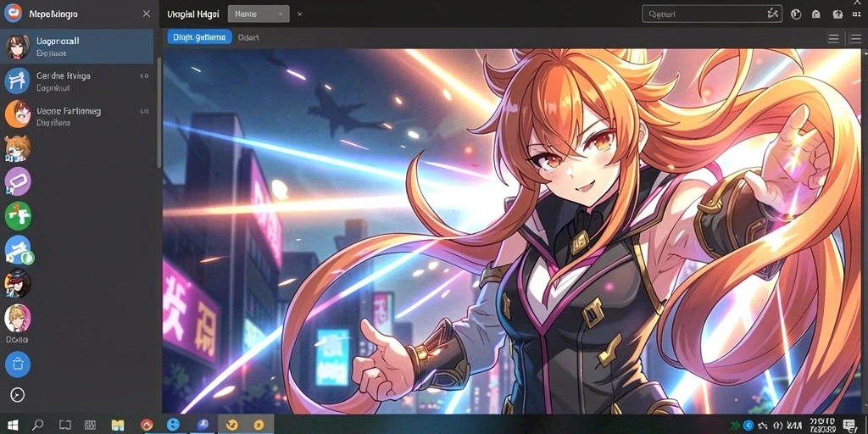Open the left hamburger list menu
This screenshot has width=868, height=434.
[x=833, y=38]
